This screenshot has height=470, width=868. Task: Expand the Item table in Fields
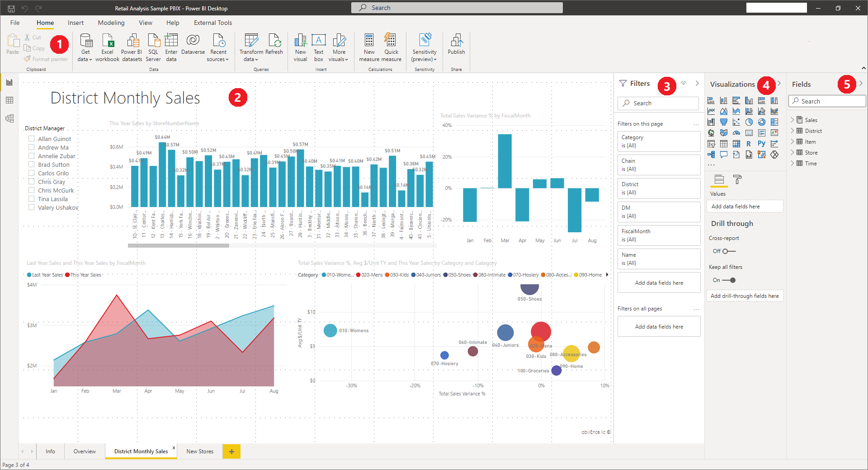click(x=793, y=141)
